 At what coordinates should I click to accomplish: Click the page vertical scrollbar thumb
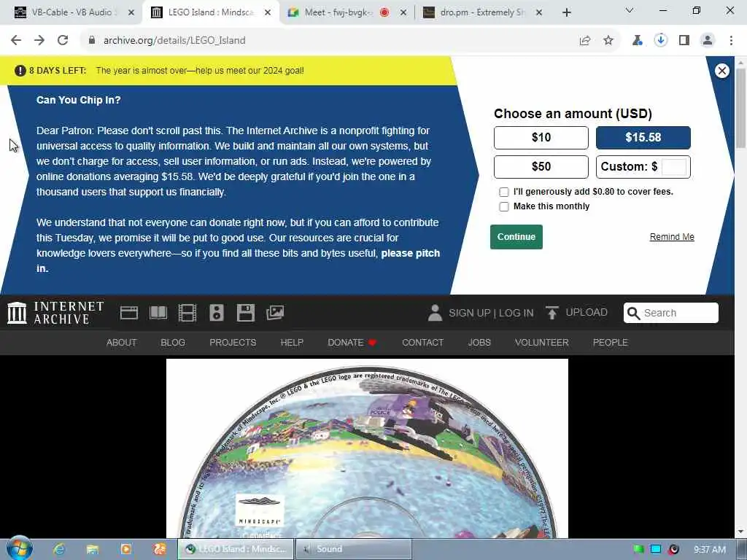click(x=740, y=108)
